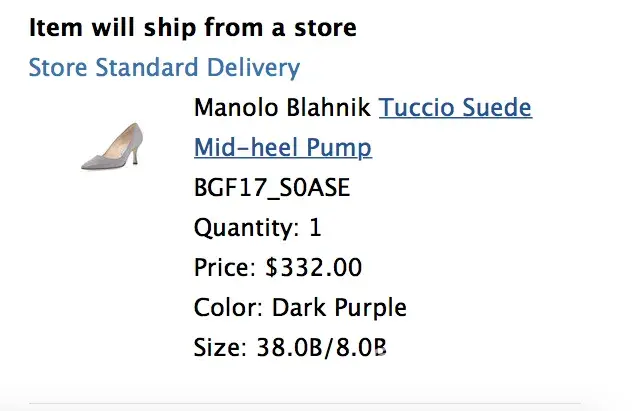The height and width of the screenshot is (411, 634).
Task: Click the heel of the shoe image
Action: click(135, 155)
